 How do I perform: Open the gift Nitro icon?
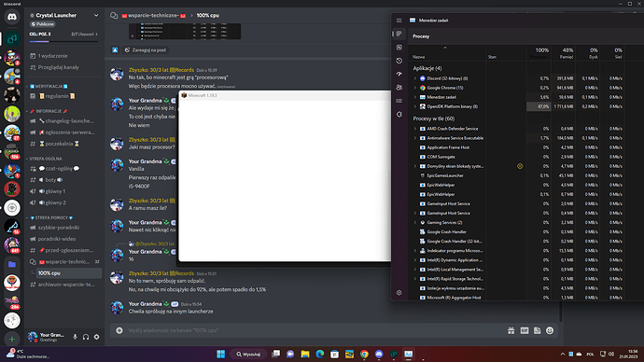point(511,331)
